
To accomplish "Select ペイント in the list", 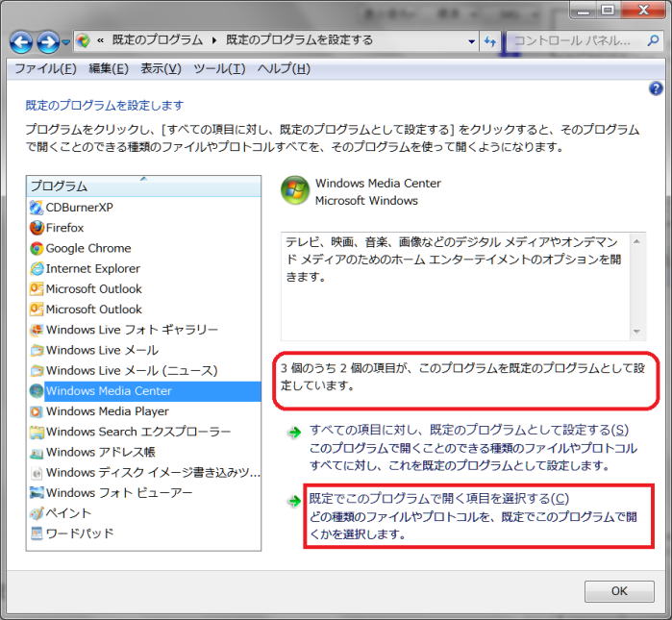I will [143, 513].
